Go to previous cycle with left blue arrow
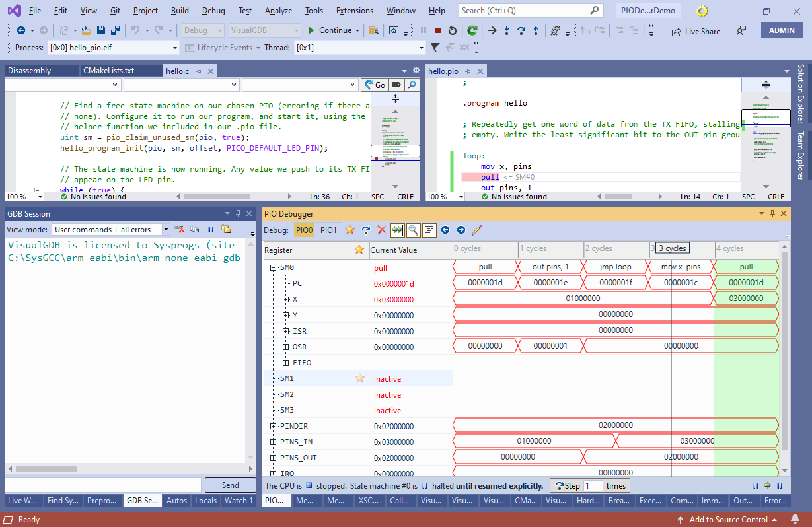This screenshot has height=527, width=812. 445,230
